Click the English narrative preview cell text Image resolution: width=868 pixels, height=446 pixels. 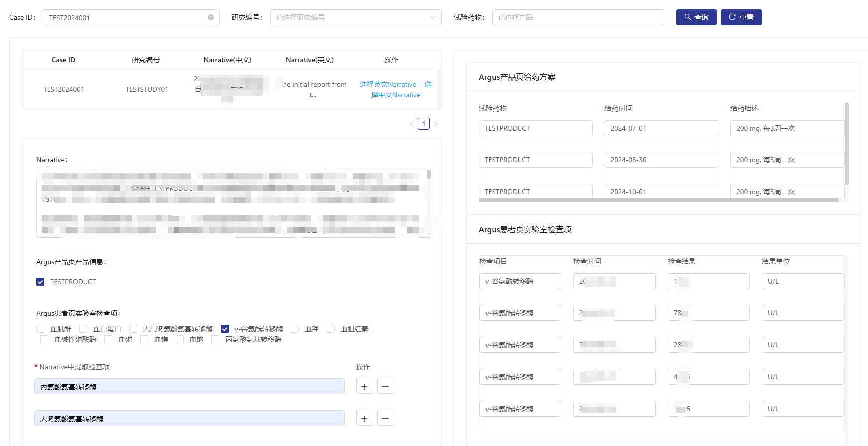pos(313,89)
